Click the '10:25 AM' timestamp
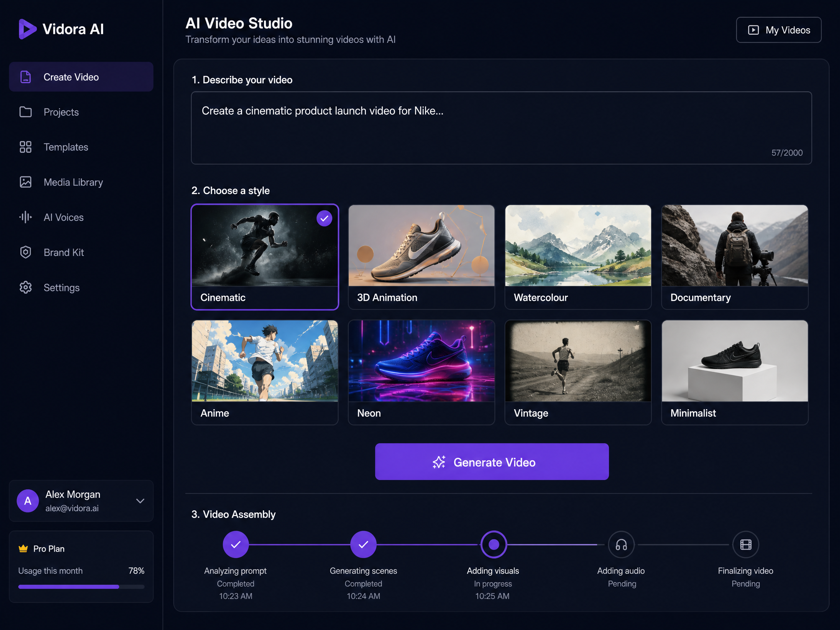This screenshot has width=840, height=630. click(x=493, y=596)
